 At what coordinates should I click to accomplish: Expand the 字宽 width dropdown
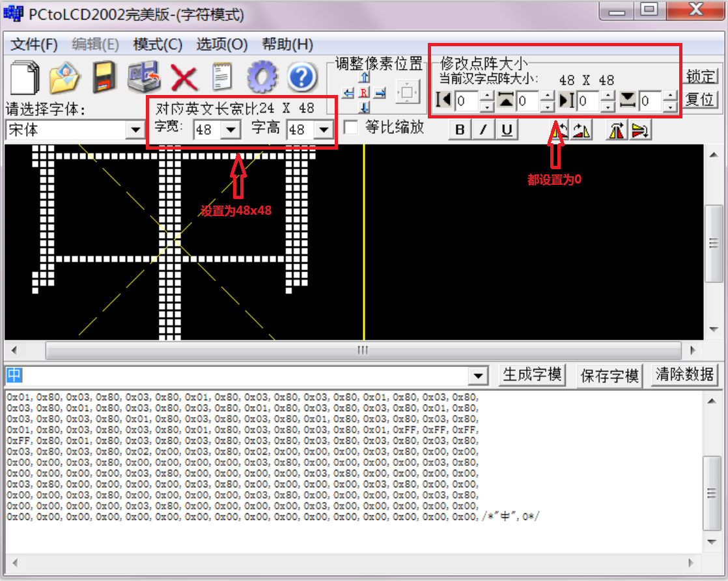(x=231, y=130)
